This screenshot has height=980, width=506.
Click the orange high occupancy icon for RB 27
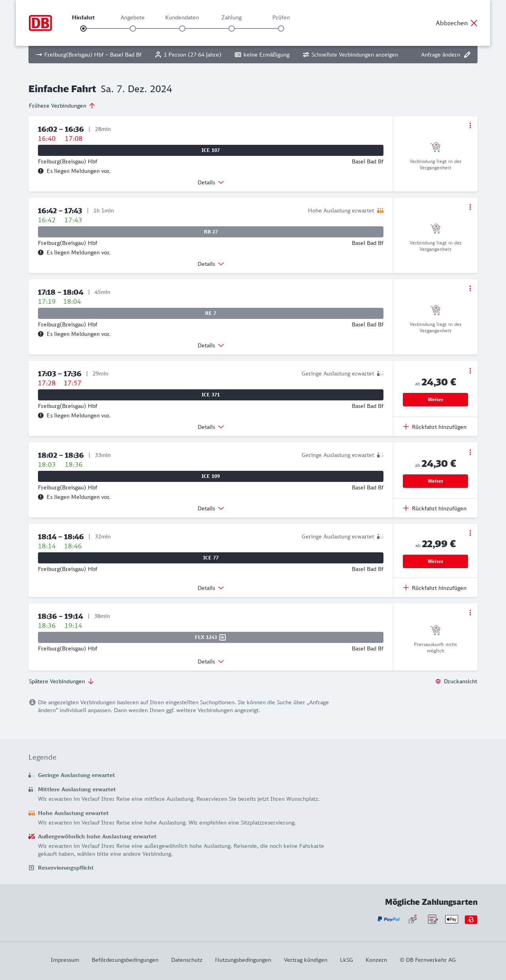(x=380, y=210)
